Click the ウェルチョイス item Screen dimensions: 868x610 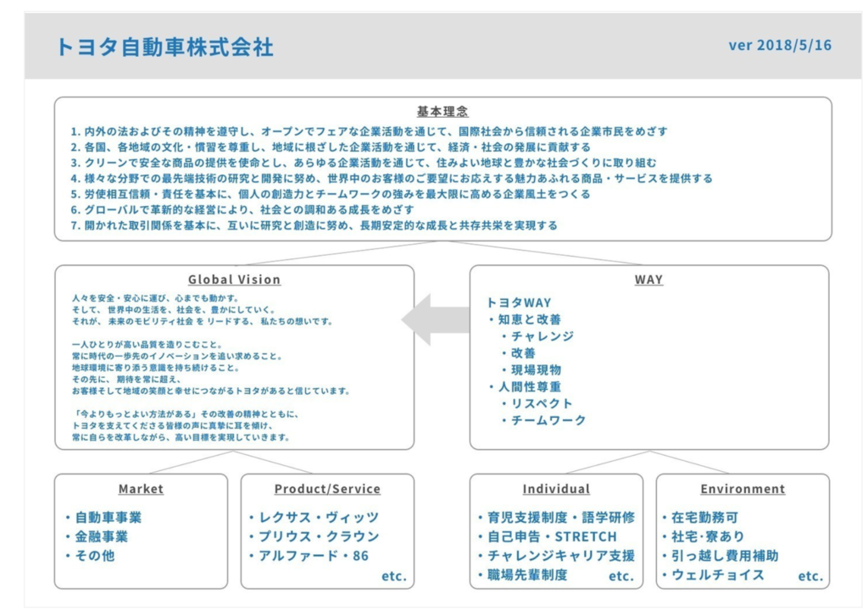[714, 574]
